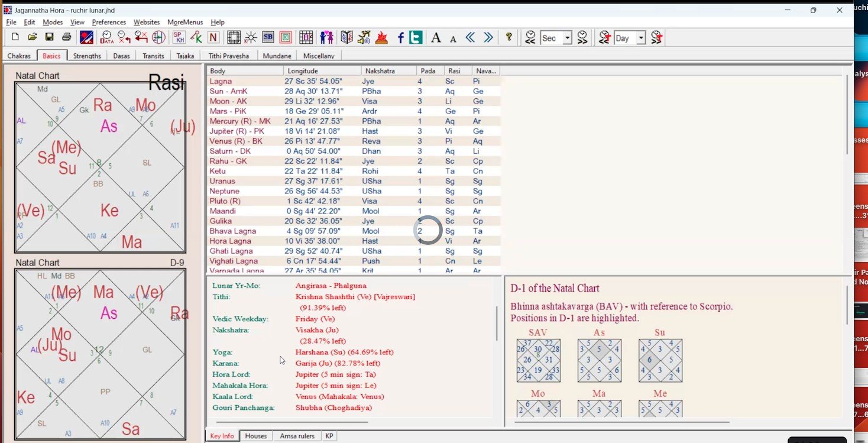This screenshot has height=443, width=868.
Task: Click the SP KH toolbar icon
Action: [x=179, y=38]
